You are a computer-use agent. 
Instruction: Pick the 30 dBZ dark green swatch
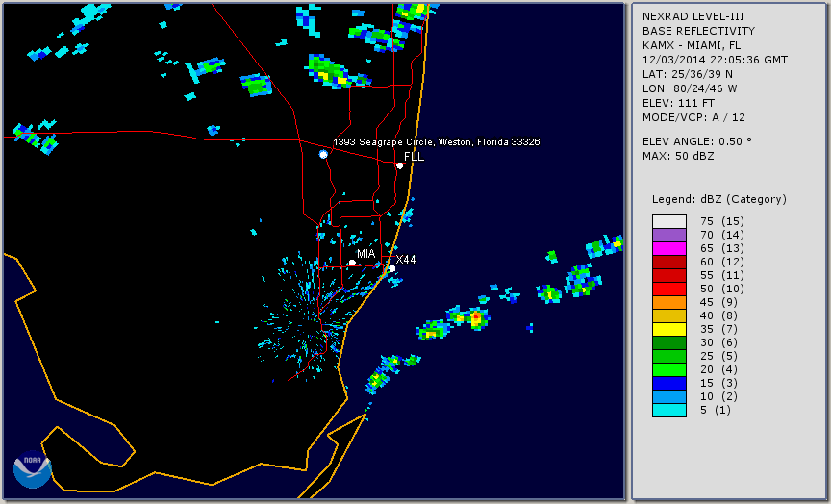coord(668,342)
